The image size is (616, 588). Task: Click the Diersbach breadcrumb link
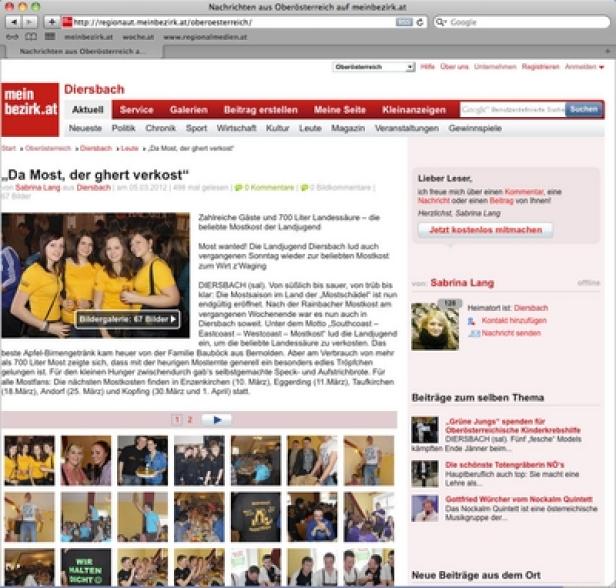point(96,148)
